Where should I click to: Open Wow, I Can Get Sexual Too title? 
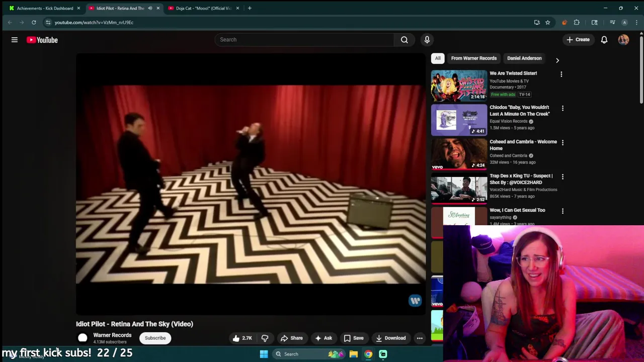pos(517,210)
